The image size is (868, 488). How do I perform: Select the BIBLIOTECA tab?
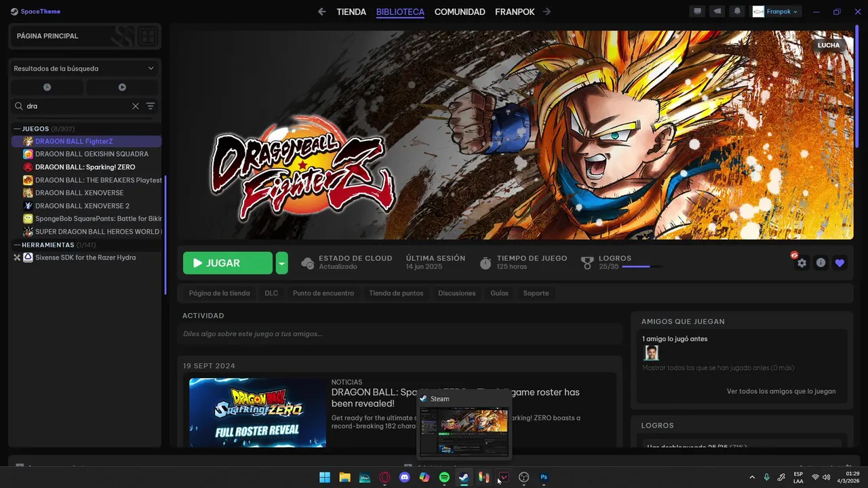pos(400,12)
